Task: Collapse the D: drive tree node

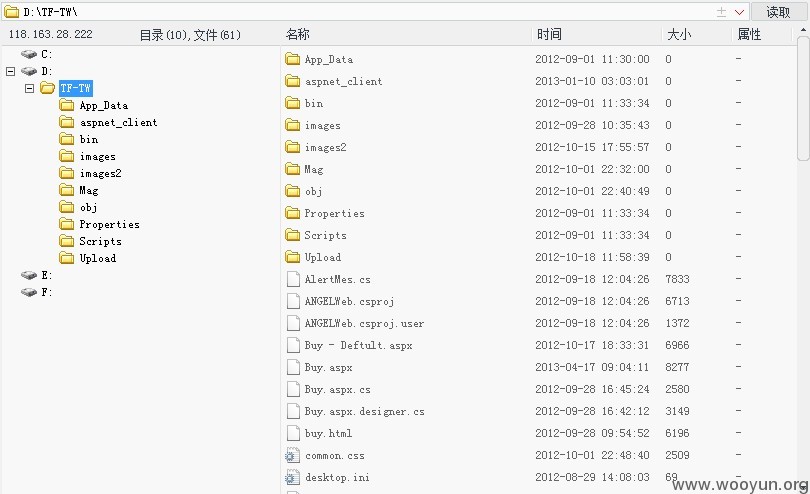Action: pos(10,71)
